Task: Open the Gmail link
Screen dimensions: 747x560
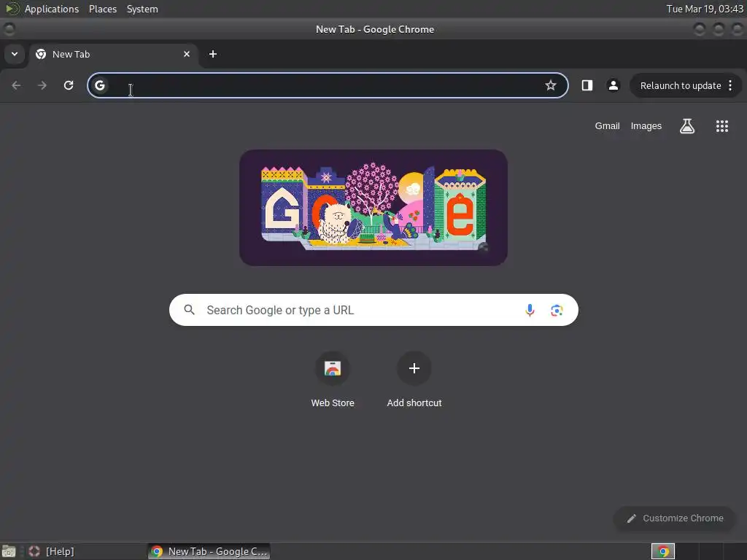Action: [x=607, y=126]
